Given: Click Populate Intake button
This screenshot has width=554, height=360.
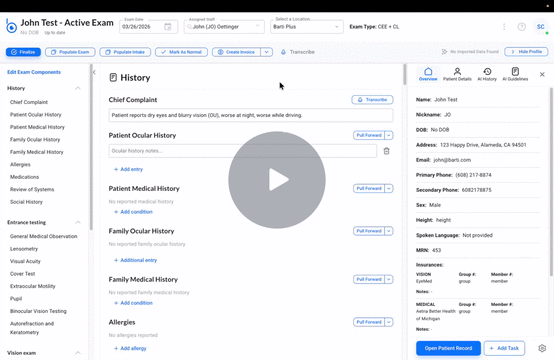Looking at the screenshot, I should [125, 52].
